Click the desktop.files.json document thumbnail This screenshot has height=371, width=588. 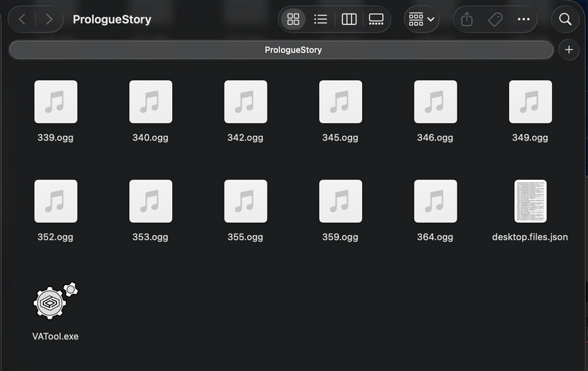[530, 201]
